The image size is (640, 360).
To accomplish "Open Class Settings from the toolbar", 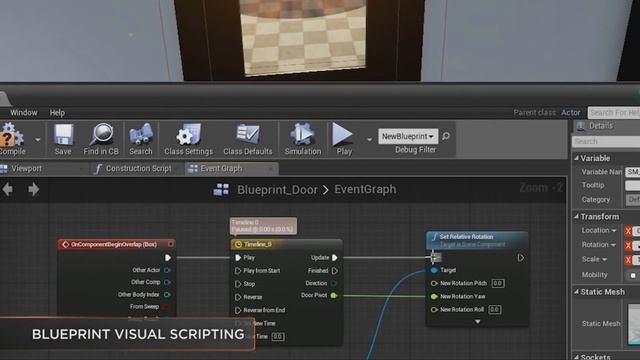I will pos(189,139).
